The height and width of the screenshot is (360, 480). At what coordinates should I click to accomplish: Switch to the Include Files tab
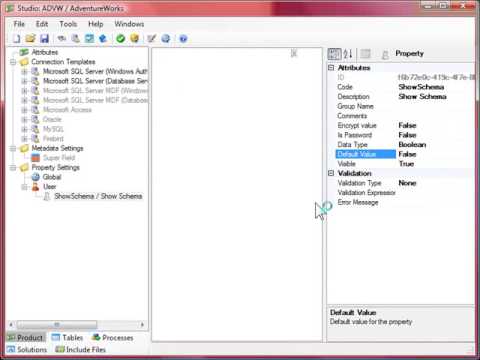click(81, 349)
